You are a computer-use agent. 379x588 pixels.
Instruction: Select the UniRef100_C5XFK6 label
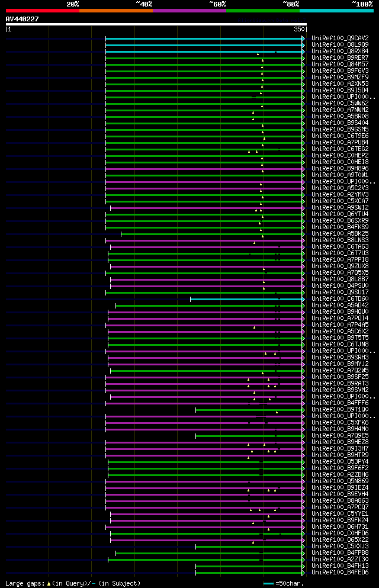[340, 423]
